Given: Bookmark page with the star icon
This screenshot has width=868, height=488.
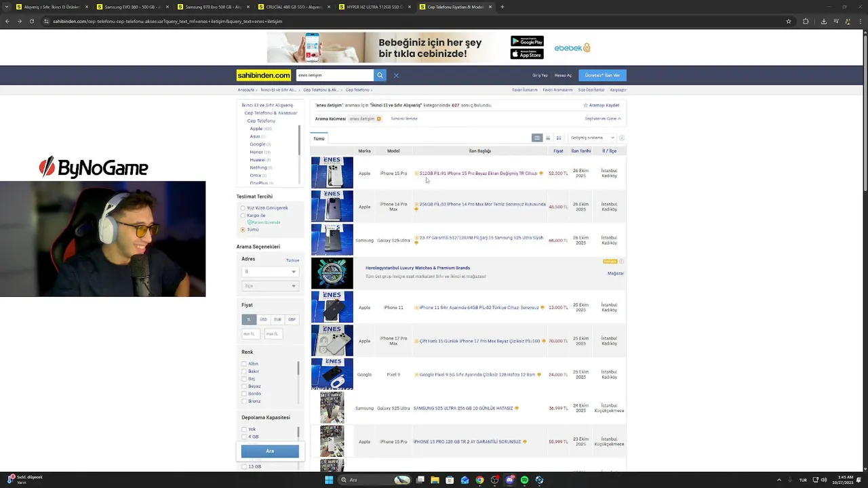Looking at the screenshot, I should pos(789,21).
